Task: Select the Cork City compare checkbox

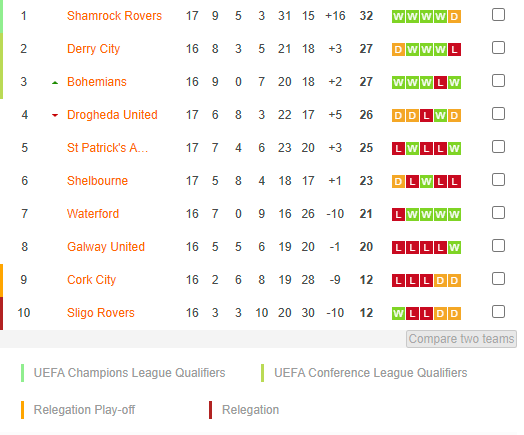Action: pyautogui.click(x=498, y=279)
